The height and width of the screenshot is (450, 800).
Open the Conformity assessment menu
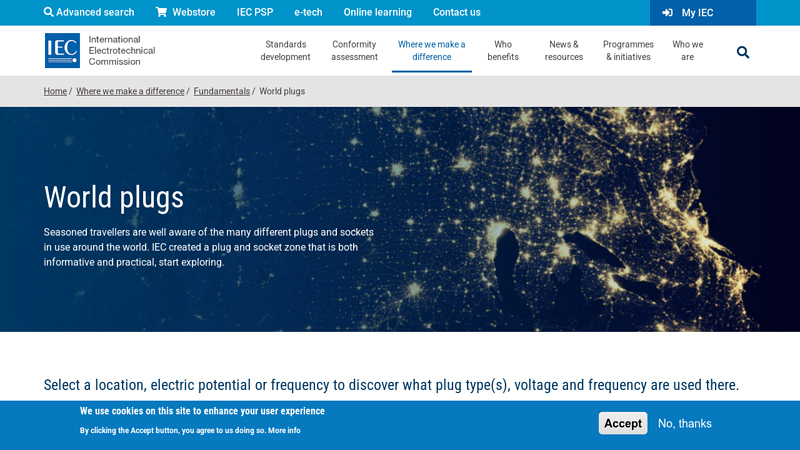coord(354,51)
